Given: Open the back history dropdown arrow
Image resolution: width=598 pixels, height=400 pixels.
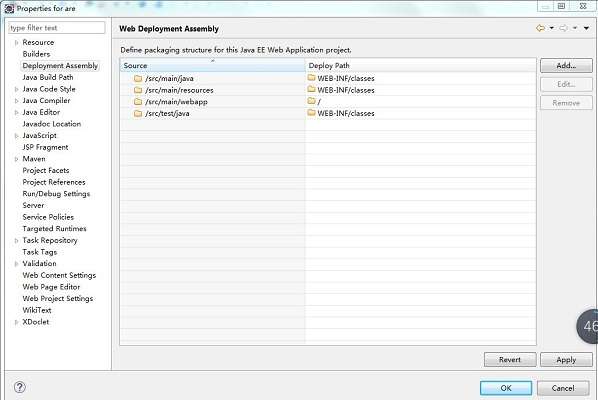Looking at the screenshot, I should point(551,28).
